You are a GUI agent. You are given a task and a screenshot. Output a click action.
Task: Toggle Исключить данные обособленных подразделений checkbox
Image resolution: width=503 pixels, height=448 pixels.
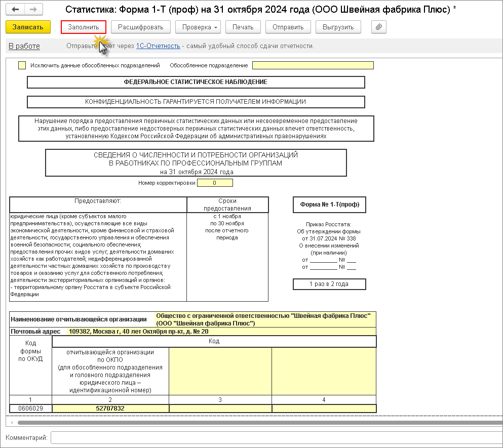pyautogui.click(x=22, y=65)
